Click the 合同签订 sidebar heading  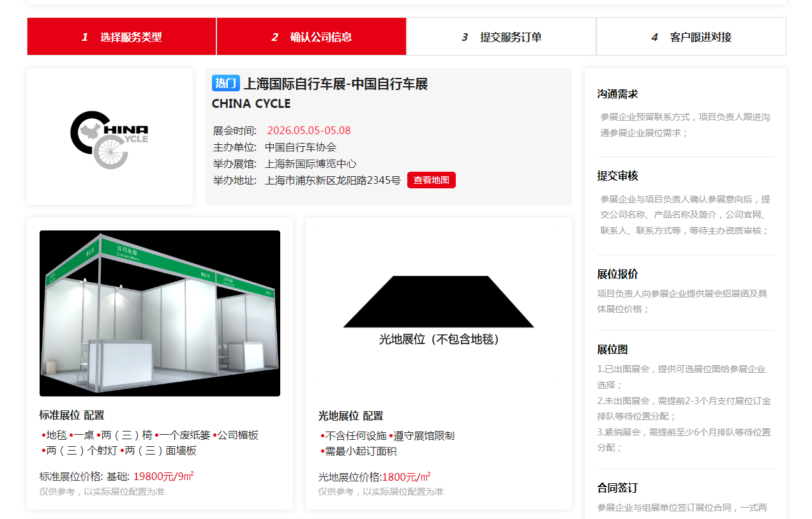(x=617, y=487)
